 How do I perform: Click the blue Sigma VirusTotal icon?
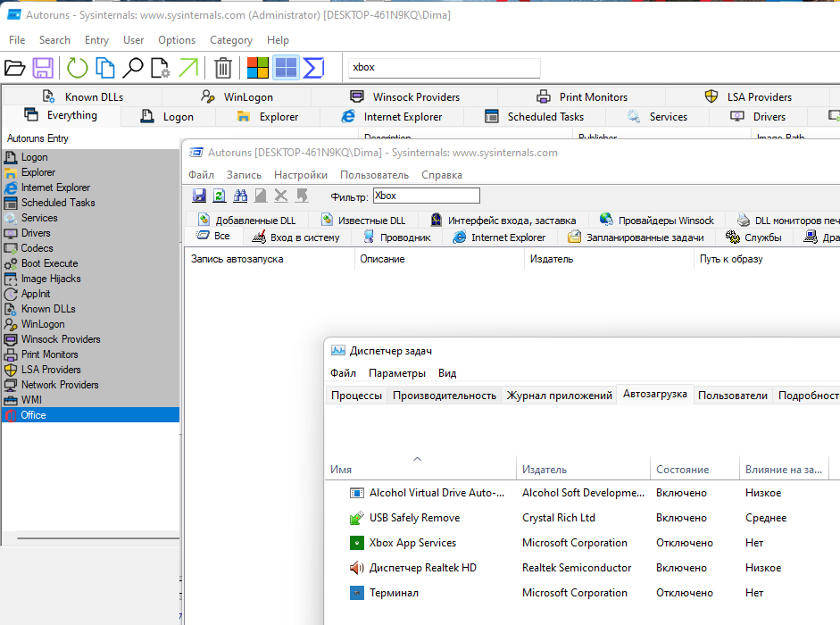pyautogui.click(x=313, y=68)
